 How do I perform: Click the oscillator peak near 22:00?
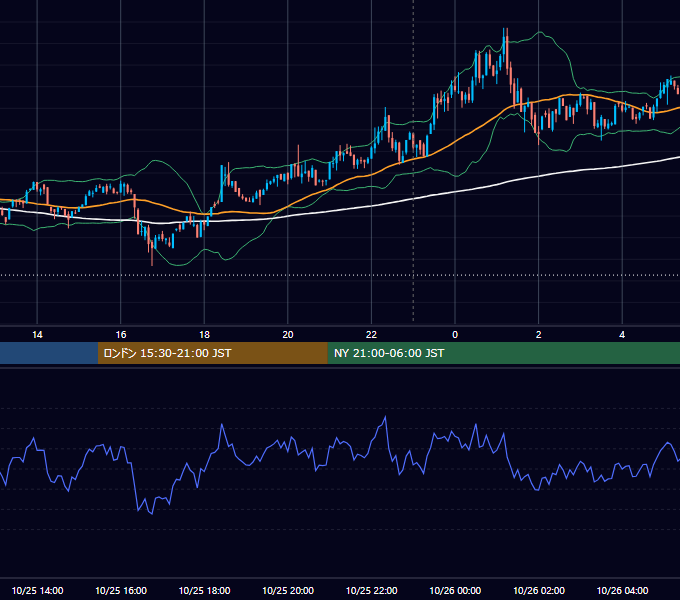385,417
